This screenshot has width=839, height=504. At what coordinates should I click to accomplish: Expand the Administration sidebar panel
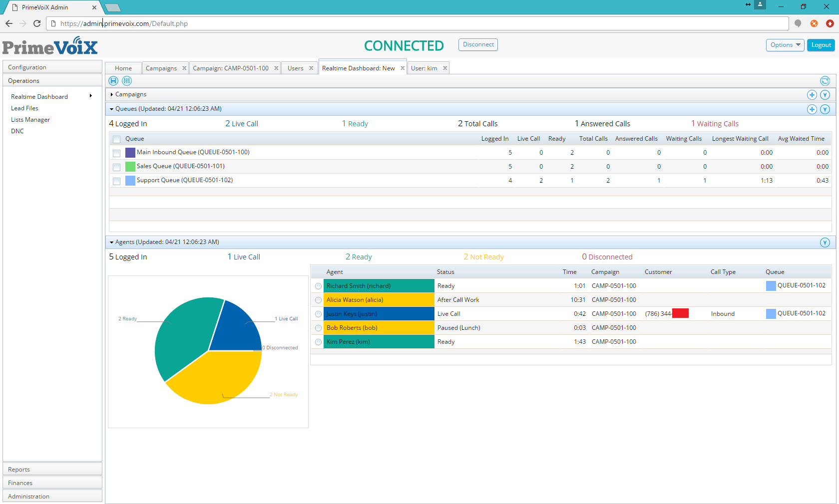(x=52, y=496)
